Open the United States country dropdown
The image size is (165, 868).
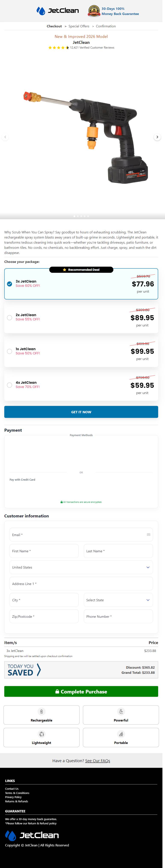coord(81,567)
